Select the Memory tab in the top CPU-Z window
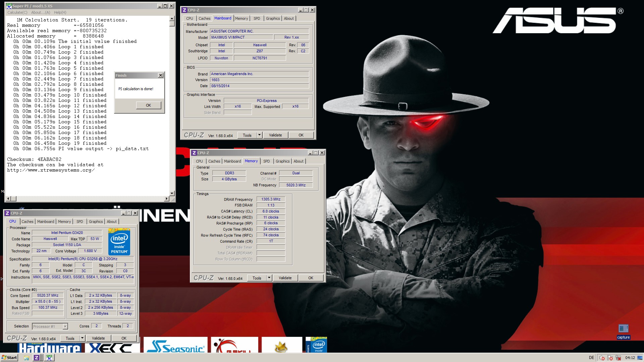Viewport: 644px width, 362px height. pyautogui.click(x=241, y=18)
